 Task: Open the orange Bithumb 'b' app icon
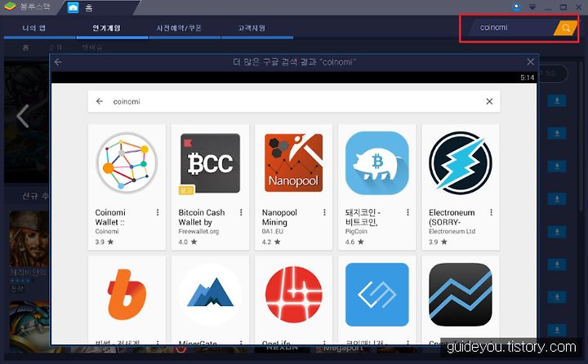pyautogui.click(x=127, y=295)
